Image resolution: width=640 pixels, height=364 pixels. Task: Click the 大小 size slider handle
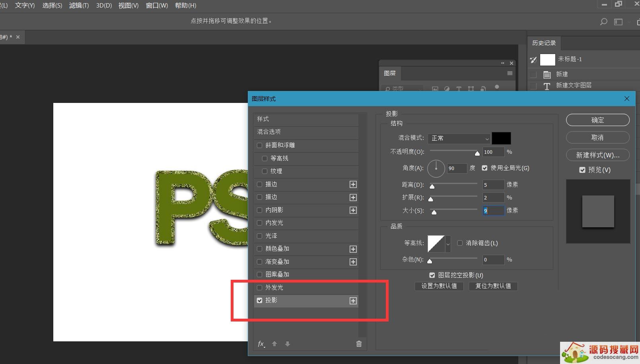click(x=434, y=212)
